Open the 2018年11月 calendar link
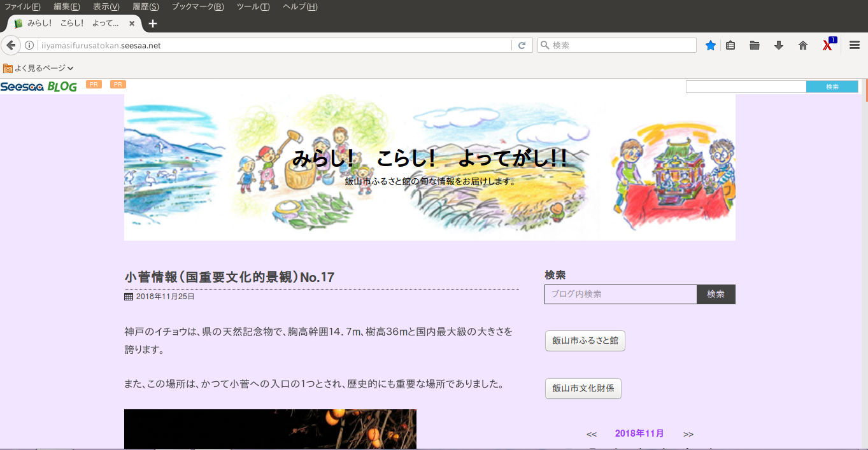The width and height of the screenshot is (868, 450). [x=639, y=433]
